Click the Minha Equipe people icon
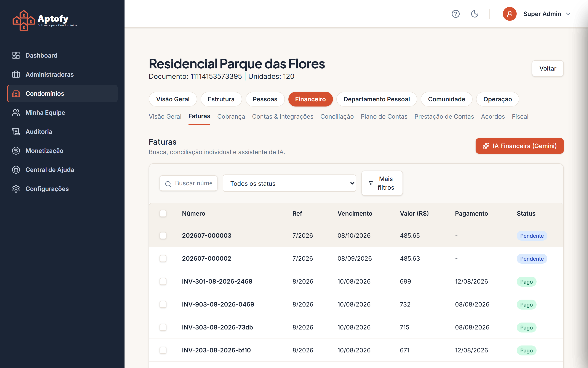 tap(16, 112)
